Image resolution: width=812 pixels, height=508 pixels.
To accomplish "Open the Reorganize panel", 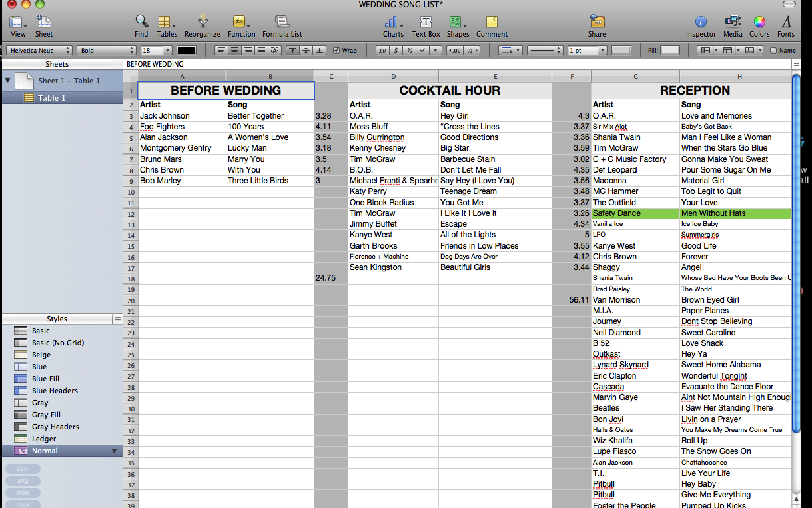I will pos(203,25).
